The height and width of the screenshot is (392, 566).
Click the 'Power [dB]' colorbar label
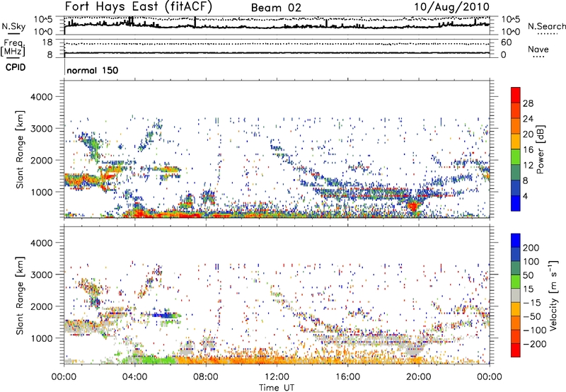(x=541, y=149)
